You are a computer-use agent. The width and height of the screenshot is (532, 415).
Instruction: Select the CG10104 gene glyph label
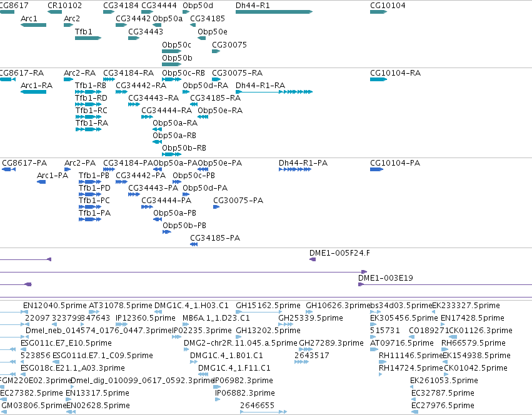coord(388,6)
